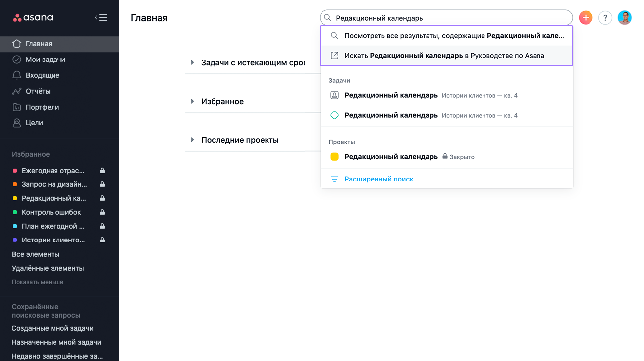Open Расширенный поиск link
This screenshot has width=644, height=361.
pyautogui.click(x=379, y=179)
